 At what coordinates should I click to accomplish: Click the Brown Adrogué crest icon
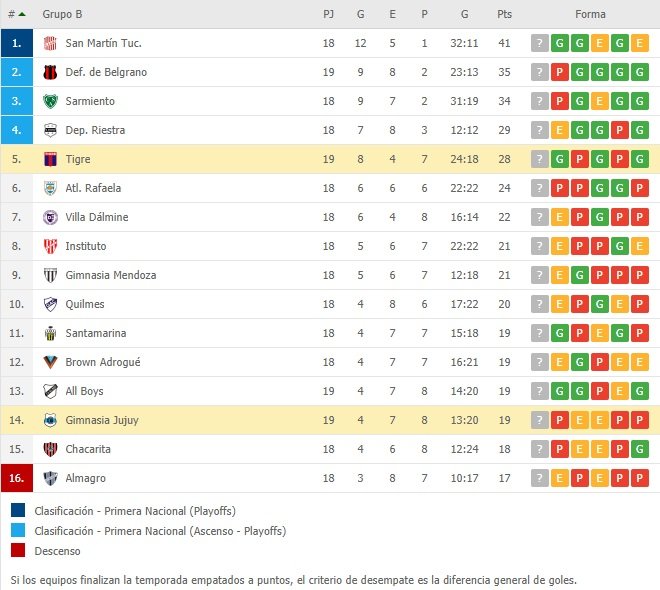tap(50, 362)
